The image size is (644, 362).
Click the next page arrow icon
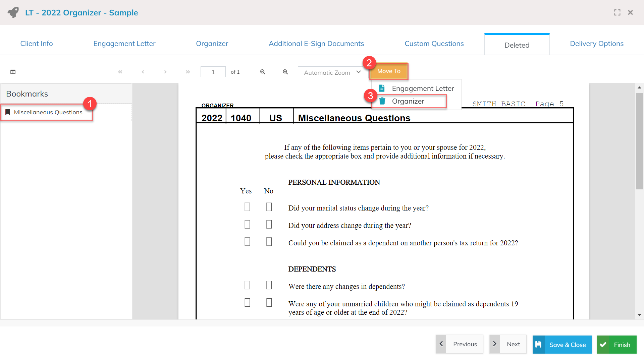[165, 72]
